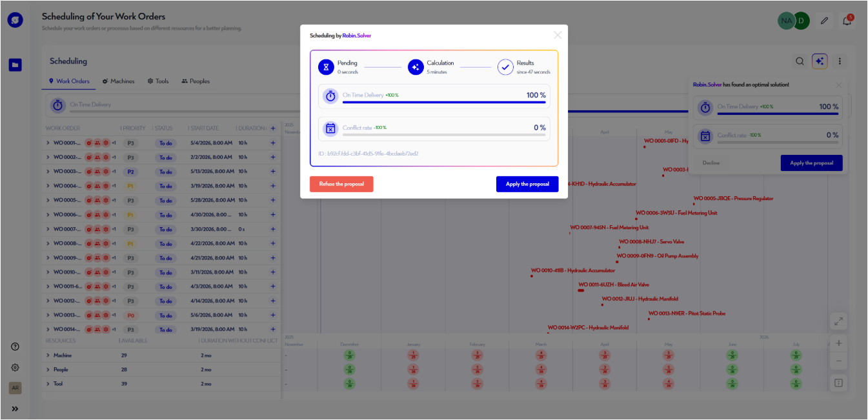Image resolution: width=868 pixels, height=420 pixels.
Task: Open the Robin.Solver AI sparkle icon
Action: (819, 61)
